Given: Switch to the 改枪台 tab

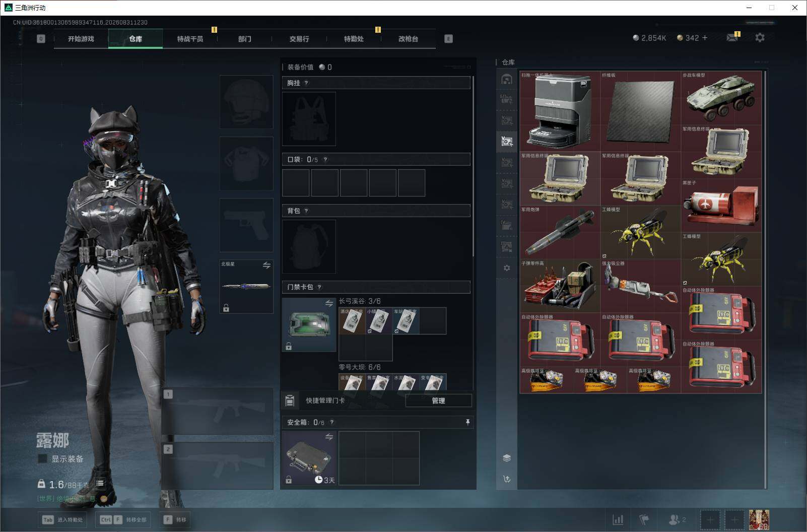Looking at the screenshot, I should (408, 39).
